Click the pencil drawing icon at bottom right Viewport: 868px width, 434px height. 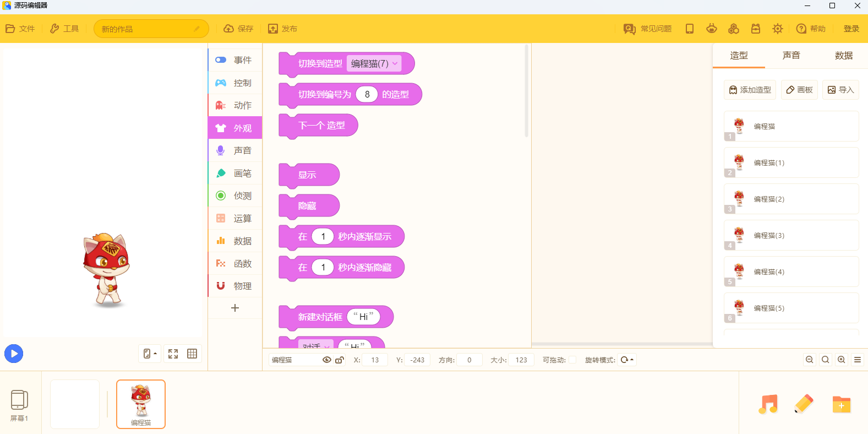coord(804,404)
